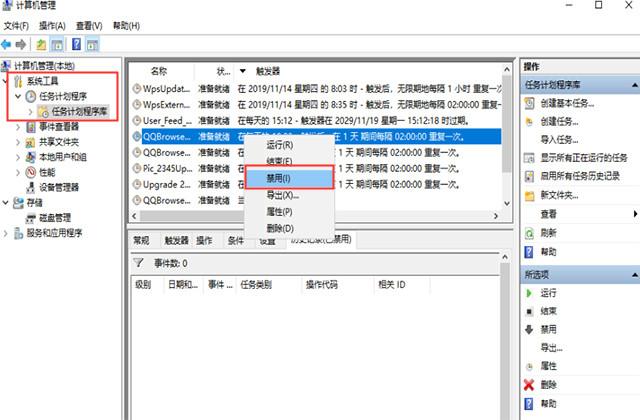Image resolution: width=640 pixels, height=420 pixels.
Task: Click 导入任务... in the Actions pane
Action: 559,140
